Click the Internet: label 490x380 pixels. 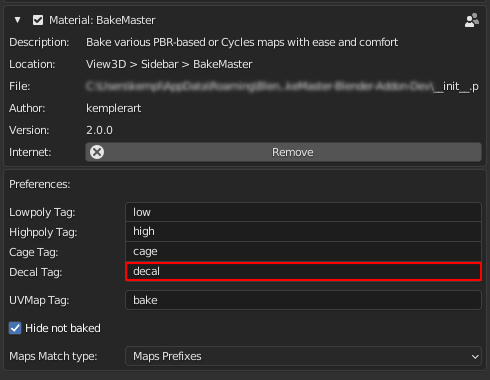[30, 152]
